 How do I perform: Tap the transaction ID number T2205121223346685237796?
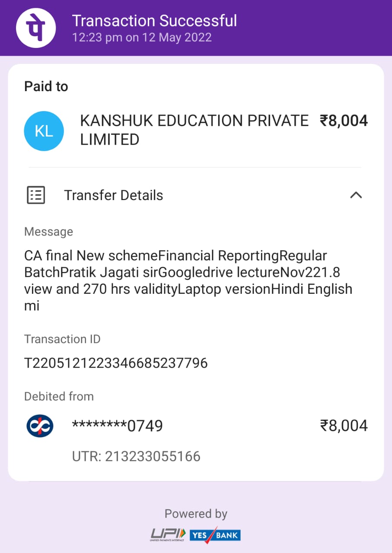pos(116,363)
